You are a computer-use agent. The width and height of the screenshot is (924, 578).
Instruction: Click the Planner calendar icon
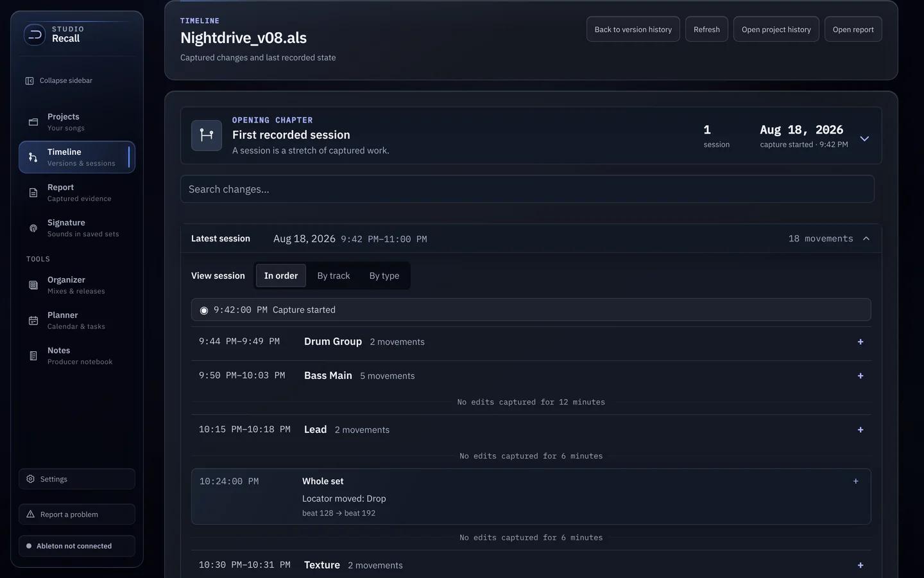[33, 320]
